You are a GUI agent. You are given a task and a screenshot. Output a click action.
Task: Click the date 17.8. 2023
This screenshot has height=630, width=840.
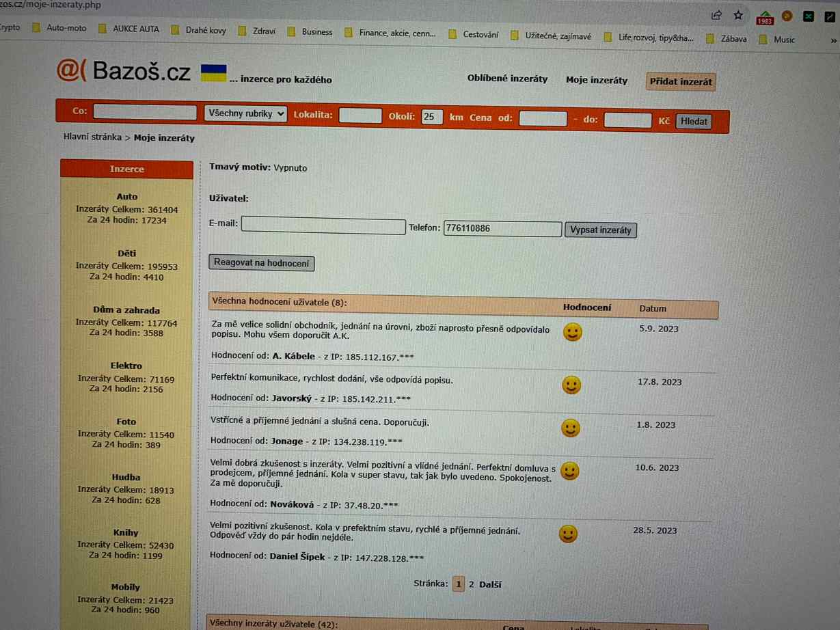point(660,382)
